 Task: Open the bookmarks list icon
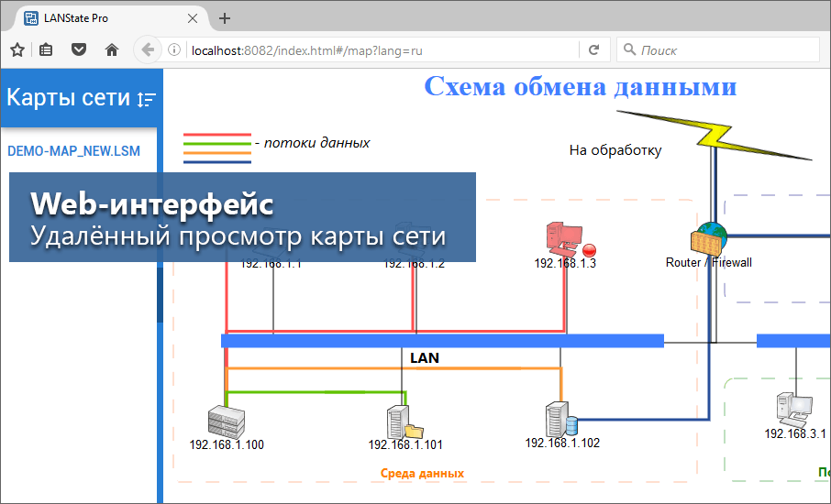coord(47,50)
